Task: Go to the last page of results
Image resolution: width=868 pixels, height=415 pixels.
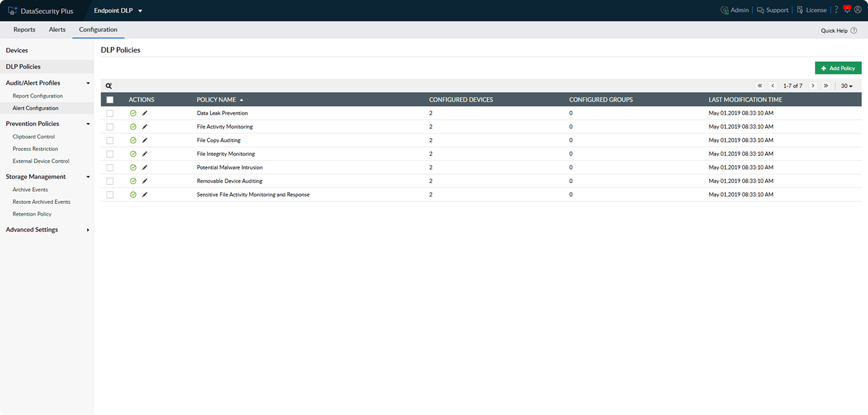Action: coord(826,86)
